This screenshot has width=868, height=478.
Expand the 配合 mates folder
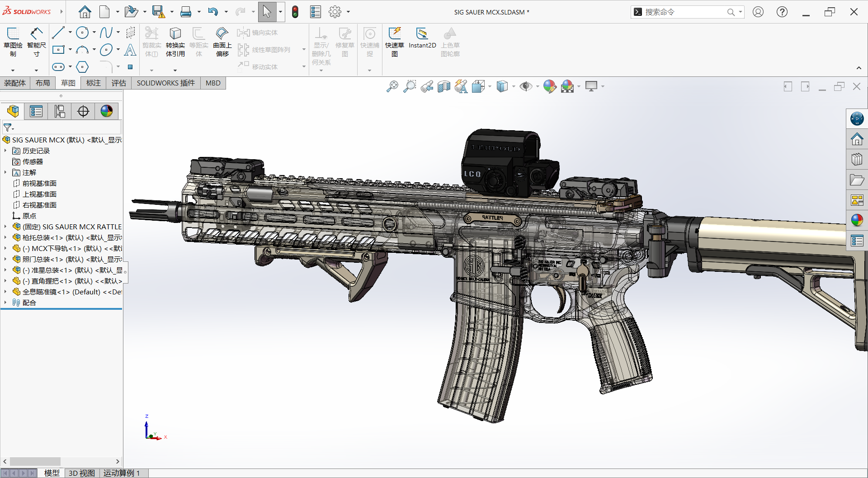5,303
